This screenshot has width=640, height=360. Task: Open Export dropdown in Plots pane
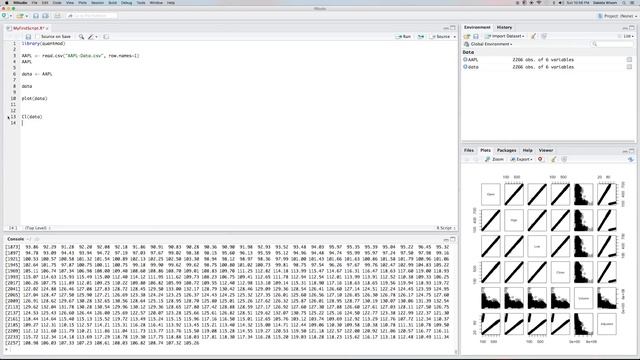pos(522,159)
